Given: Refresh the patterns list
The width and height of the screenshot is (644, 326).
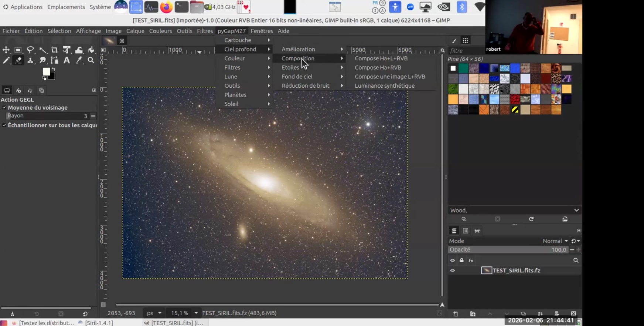Looking at the screenshot, I should [x=531, y=219].
